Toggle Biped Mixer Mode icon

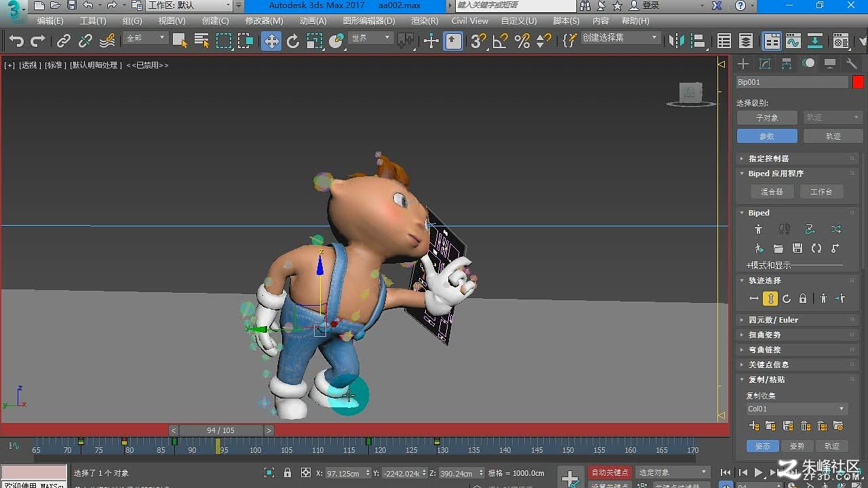tap(835, 229)
